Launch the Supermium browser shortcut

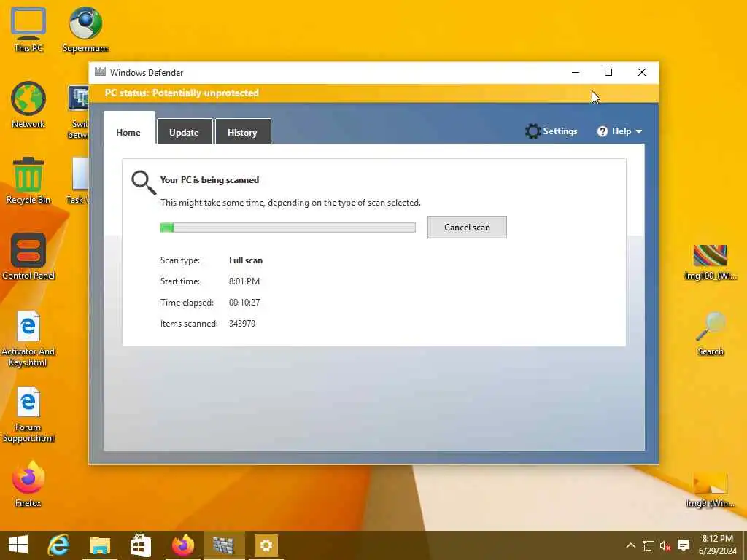pyautogui.click(x=85, y=28)
